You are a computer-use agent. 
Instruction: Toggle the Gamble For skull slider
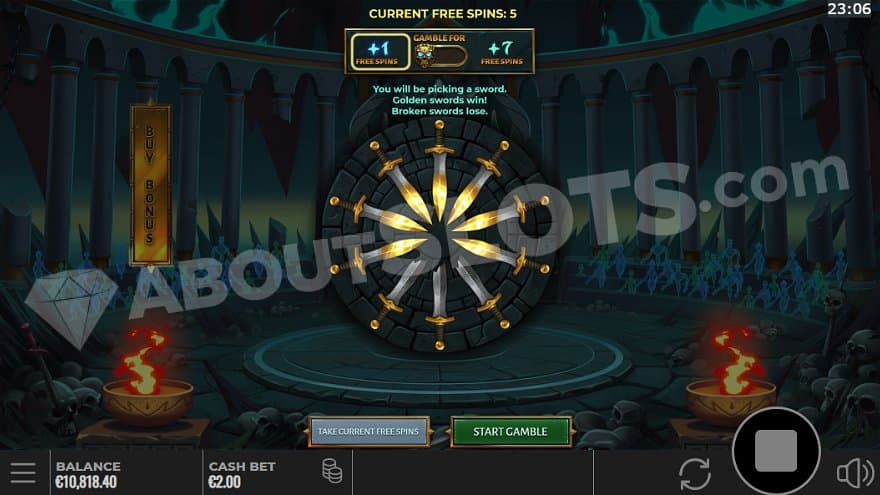pos(440,56)
